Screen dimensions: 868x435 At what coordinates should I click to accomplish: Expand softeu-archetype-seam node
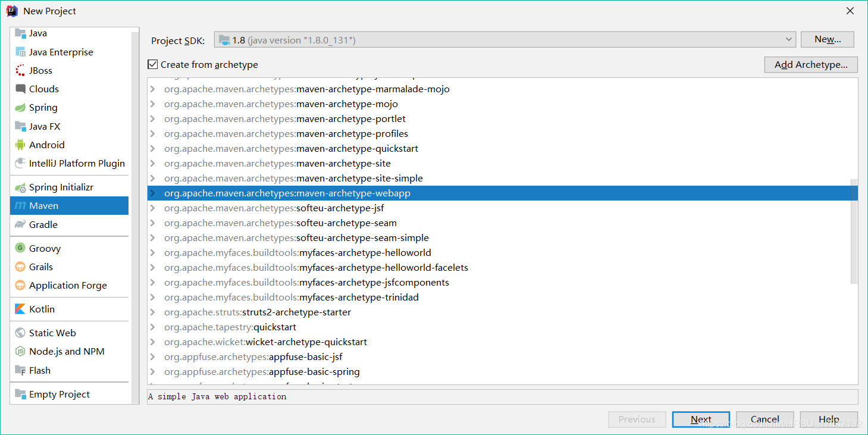[153, 223]
